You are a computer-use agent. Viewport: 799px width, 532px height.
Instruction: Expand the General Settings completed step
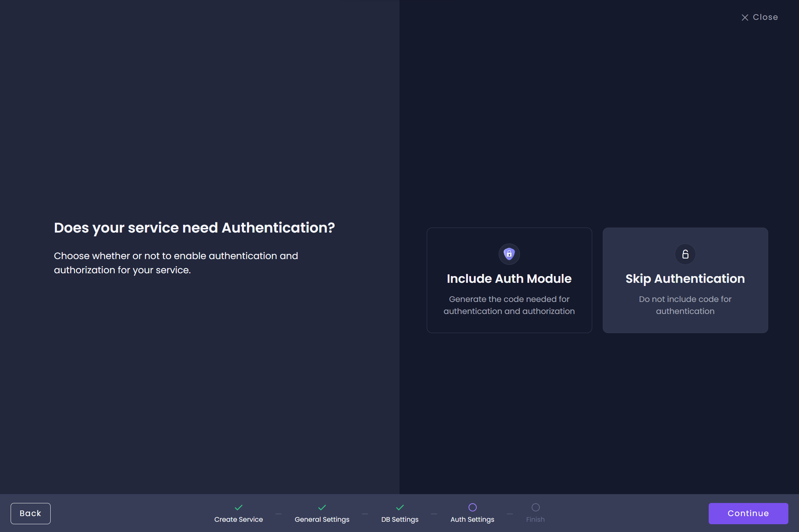click(321, 513)
